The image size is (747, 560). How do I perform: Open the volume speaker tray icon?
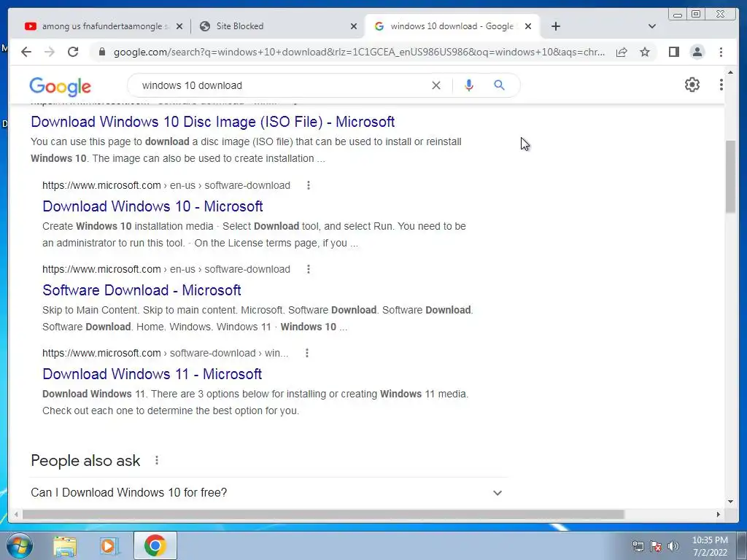click(x=673, y=546)
